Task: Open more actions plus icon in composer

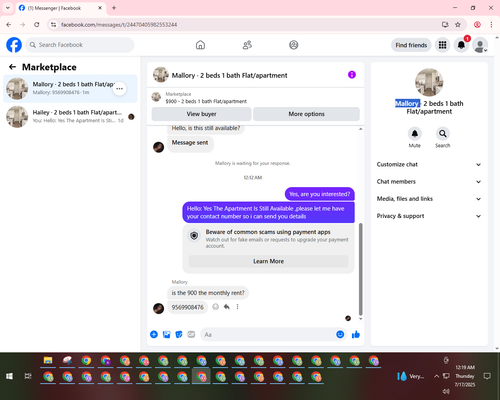Action: coord(154,334)
